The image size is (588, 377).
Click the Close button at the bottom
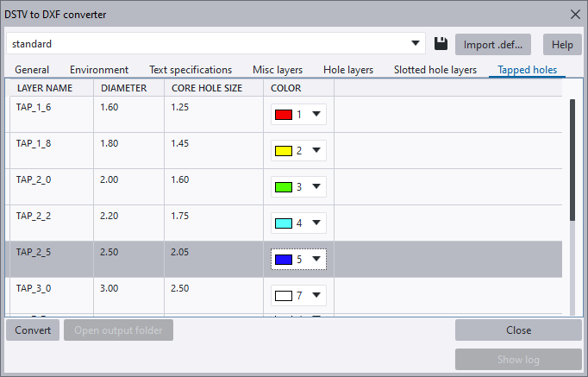point(518,330)
